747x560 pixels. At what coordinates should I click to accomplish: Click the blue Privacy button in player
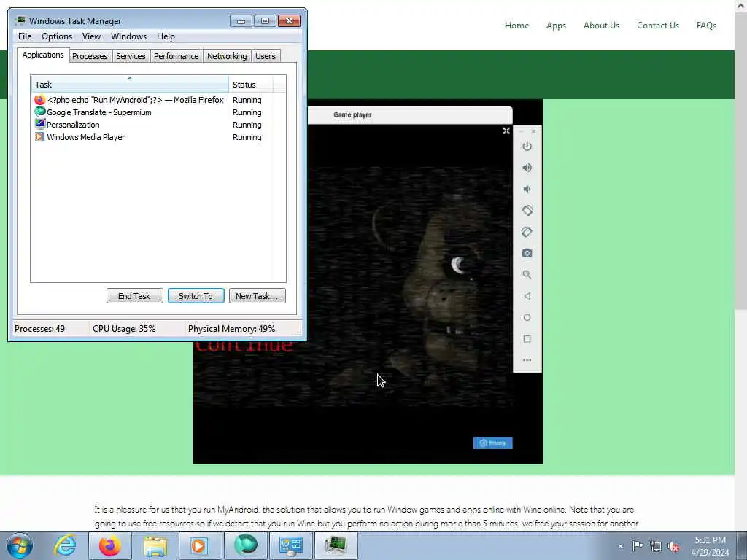[x=492, y=443]
